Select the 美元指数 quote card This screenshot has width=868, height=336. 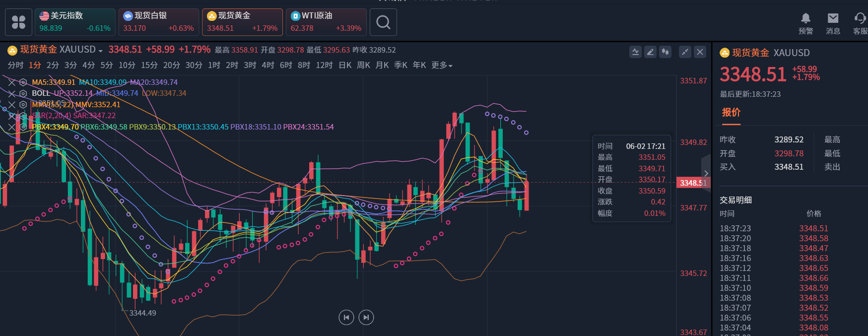[75, 22]
